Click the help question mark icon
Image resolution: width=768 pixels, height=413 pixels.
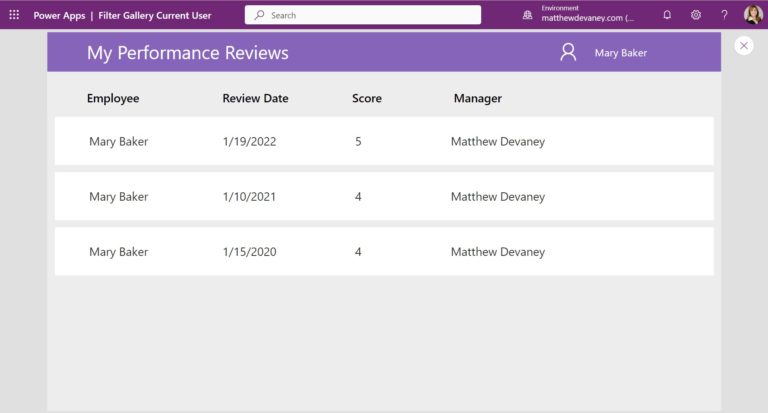point(724,15)
